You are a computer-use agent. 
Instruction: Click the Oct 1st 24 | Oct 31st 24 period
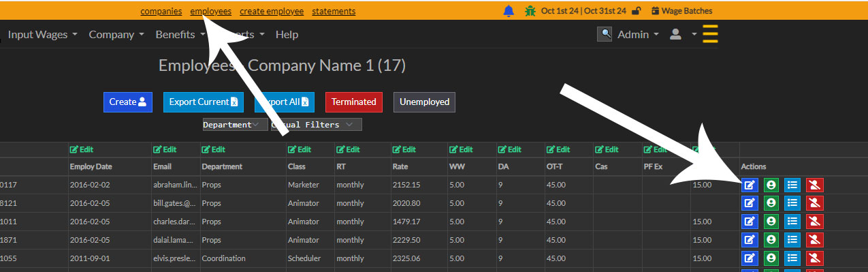point(583,11)
